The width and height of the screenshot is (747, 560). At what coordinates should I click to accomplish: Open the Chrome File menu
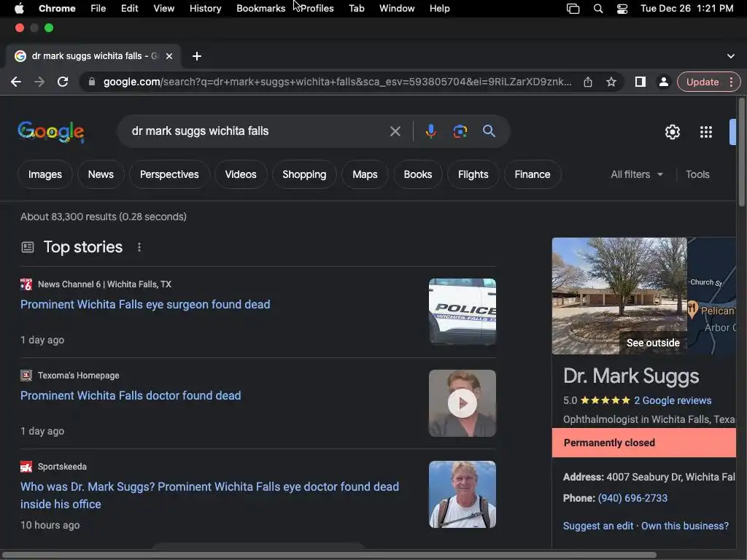coord(98,9)
